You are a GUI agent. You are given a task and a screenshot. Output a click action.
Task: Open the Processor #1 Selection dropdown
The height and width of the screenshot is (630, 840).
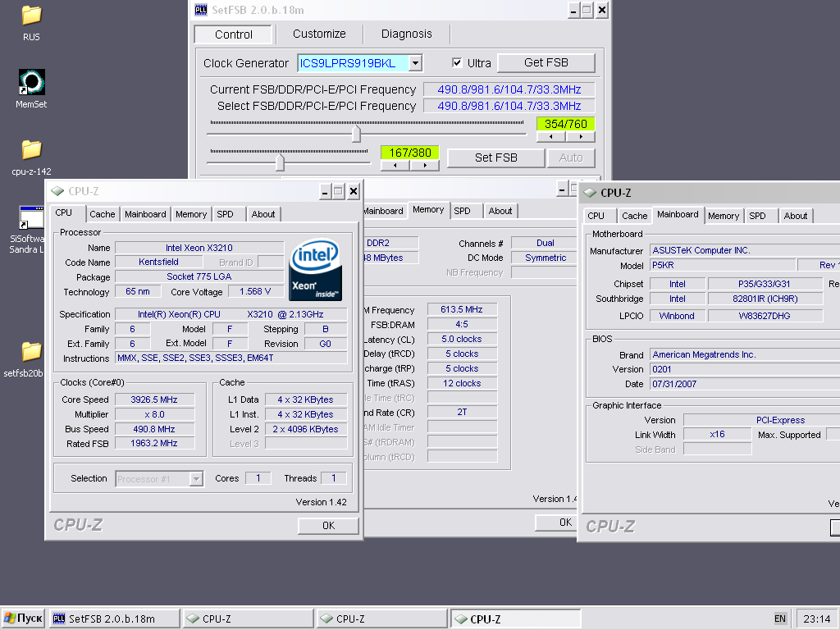tap(196, 478)
